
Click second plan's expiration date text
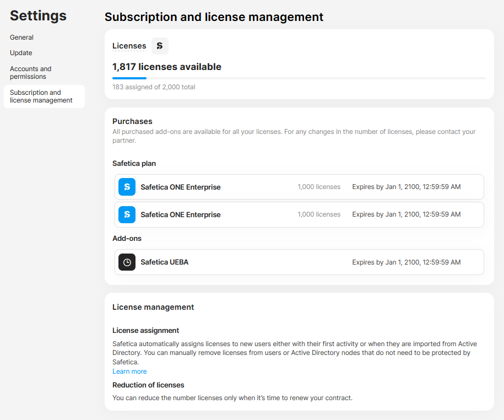tap(407, 214)
